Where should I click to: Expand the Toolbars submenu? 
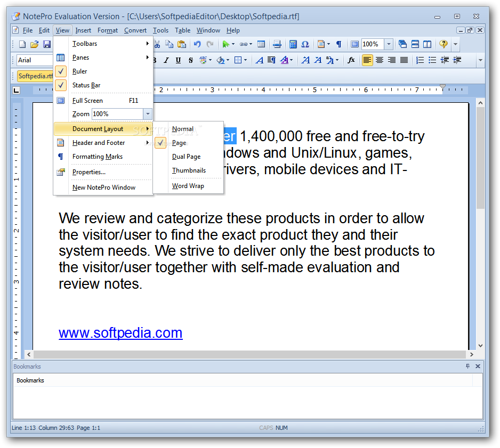coord(103,44)
